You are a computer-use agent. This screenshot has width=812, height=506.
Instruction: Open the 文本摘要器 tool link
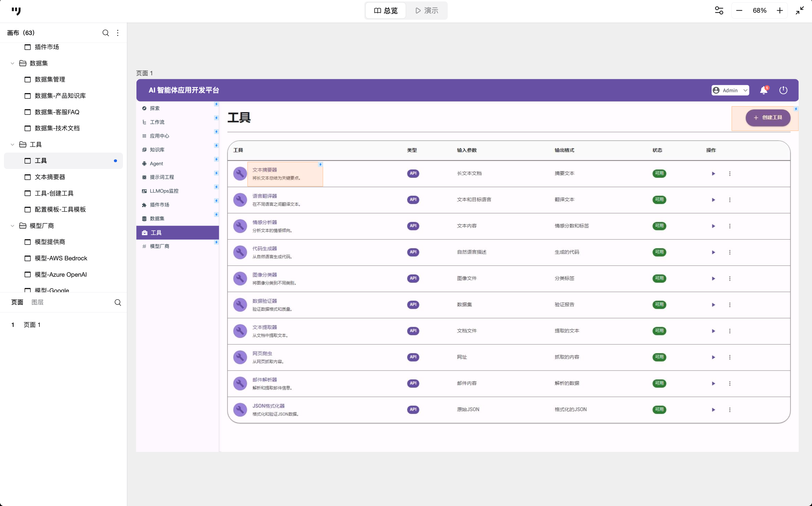pyautogui.click(x=264, y=170)
